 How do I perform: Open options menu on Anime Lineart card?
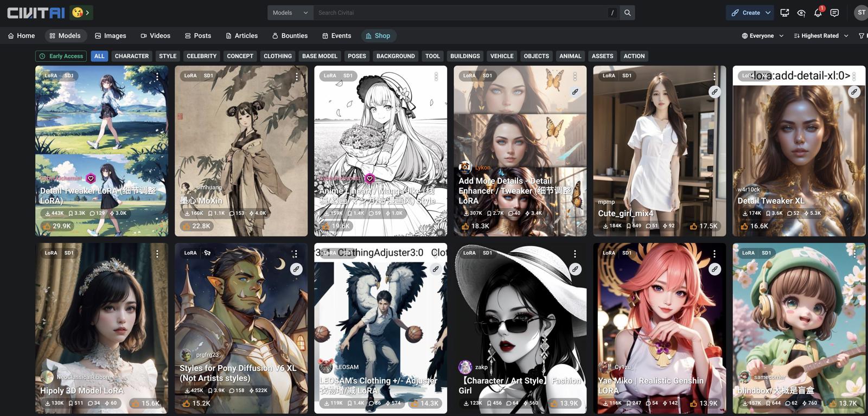coord(436,77)
